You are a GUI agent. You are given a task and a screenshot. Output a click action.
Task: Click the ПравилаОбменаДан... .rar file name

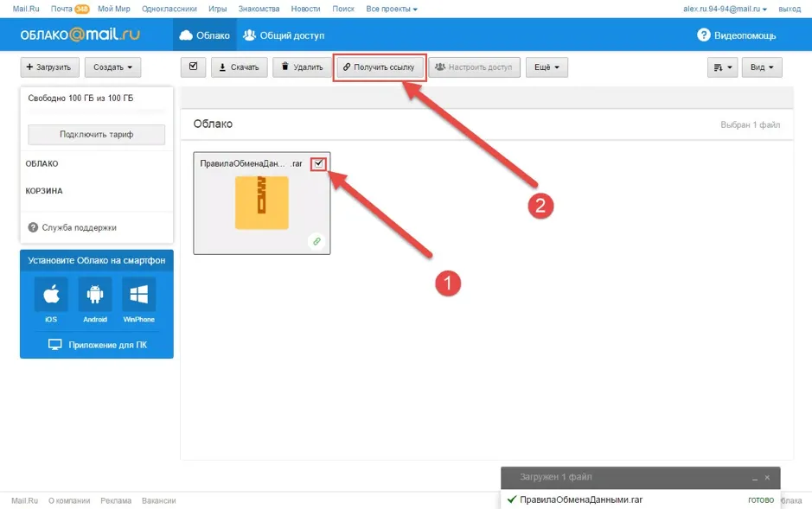click(251, 163)
